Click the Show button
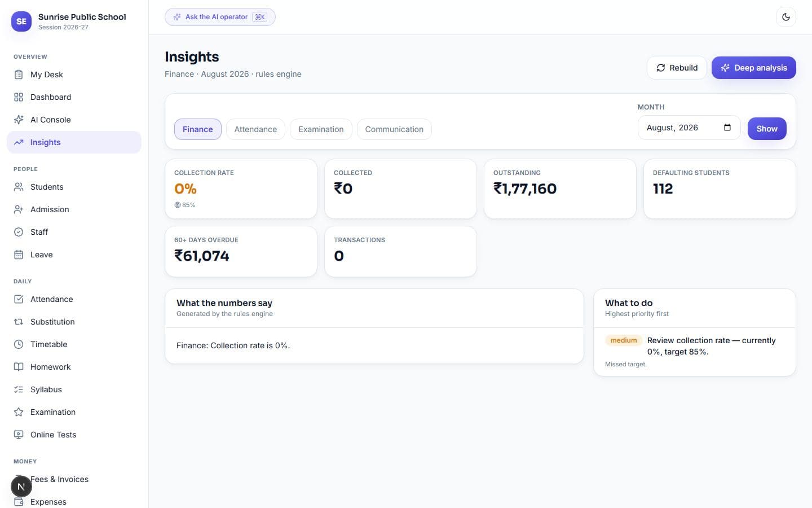Screen dimensions: 812x508 pos(767,129)
